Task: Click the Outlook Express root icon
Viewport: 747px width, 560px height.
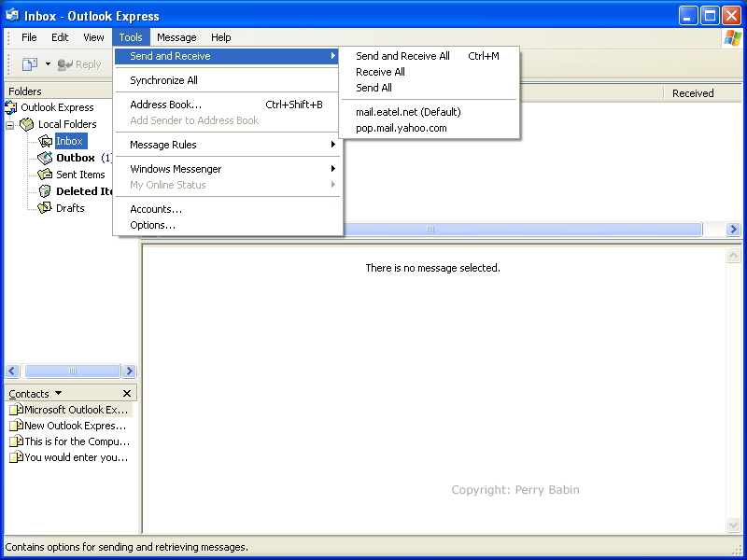Action: pyautogui.click(x=11, y=107)
